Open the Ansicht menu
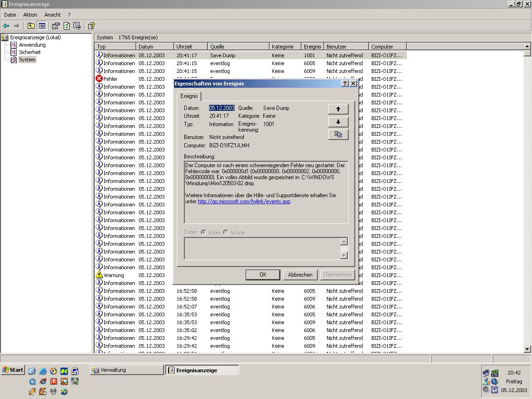The image size is (532, 399). click(52, 15)
